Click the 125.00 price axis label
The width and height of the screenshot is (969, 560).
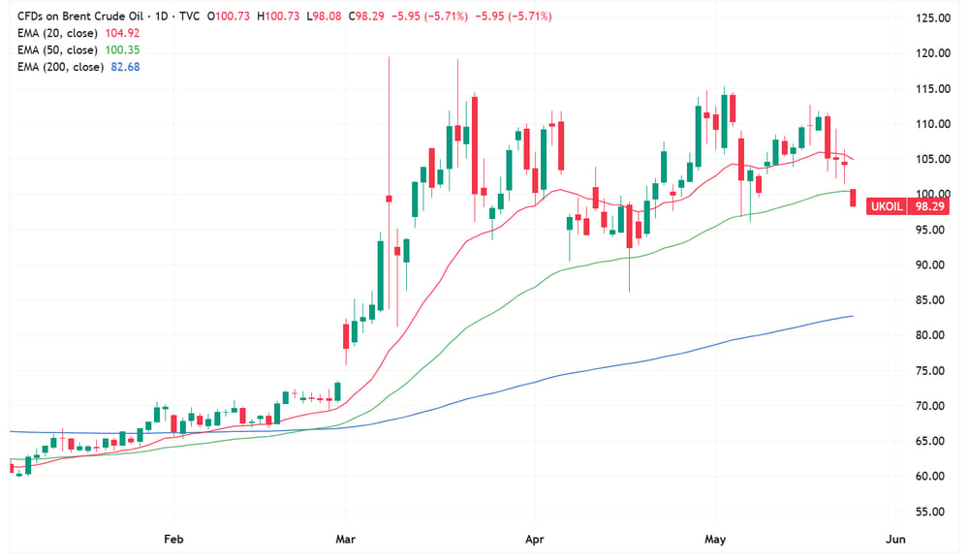933,18
